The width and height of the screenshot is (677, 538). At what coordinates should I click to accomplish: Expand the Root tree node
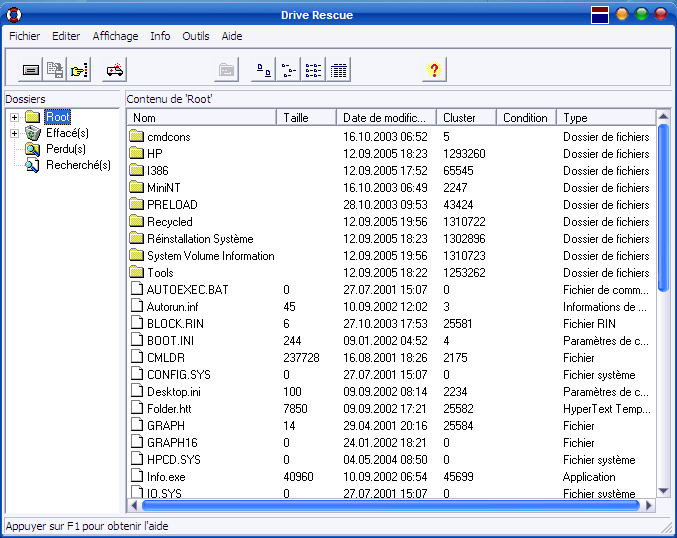[14, 117]
